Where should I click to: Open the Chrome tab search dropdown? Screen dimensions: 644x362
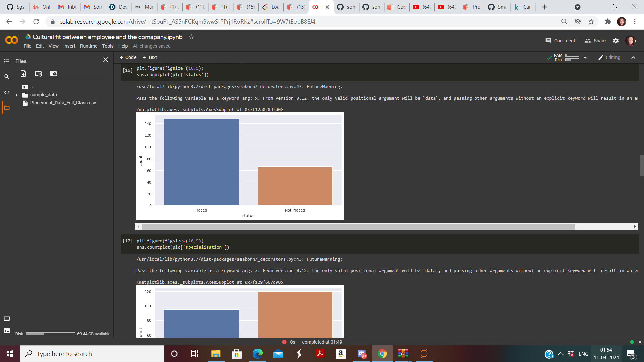[x=577, y=7]
